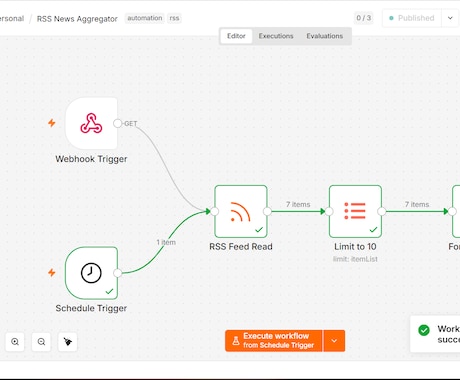
Task: Switch to the Evaluations tab
Action: 325,36
